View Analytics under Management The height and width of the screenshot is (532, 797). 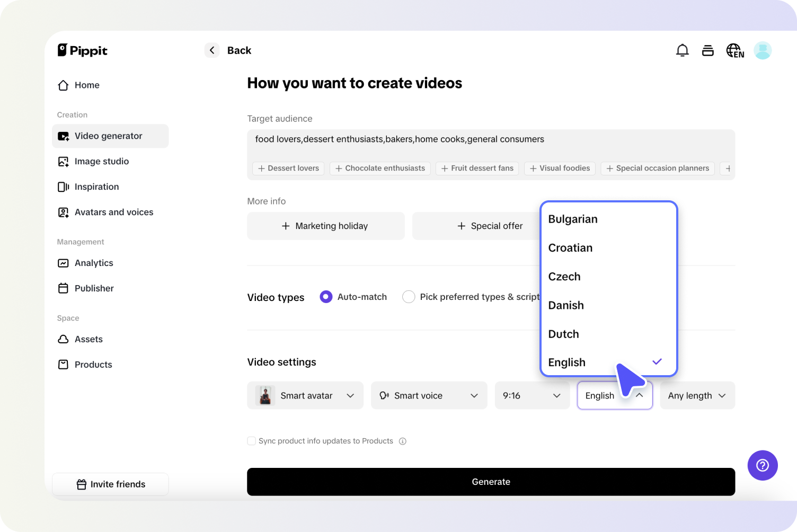tap(94, 263)
